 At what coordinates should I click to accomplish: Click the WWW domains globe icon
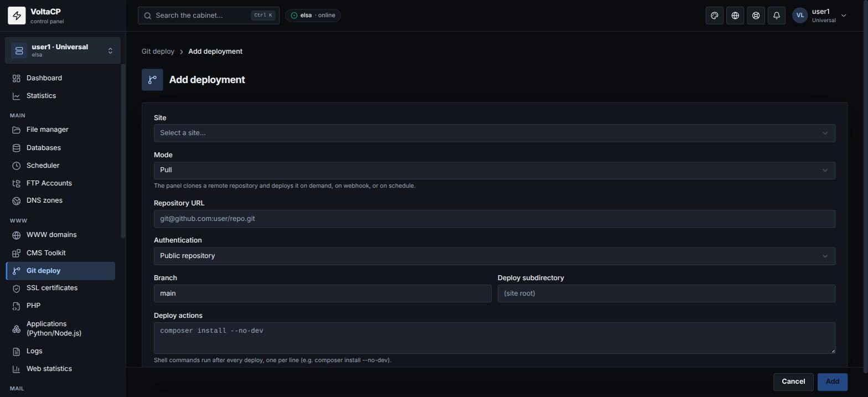coord(17,235)
